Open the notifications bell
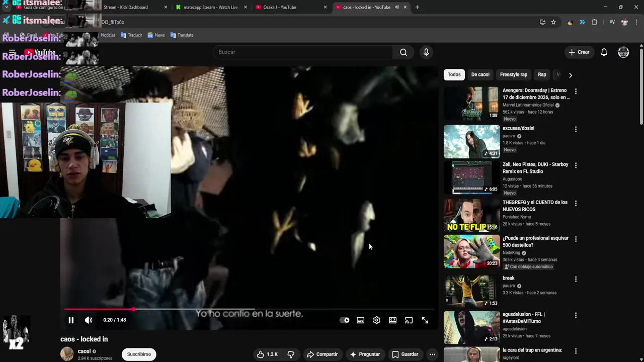The height and width of the screenshot is (362, 644). click(x=604, y=52)
